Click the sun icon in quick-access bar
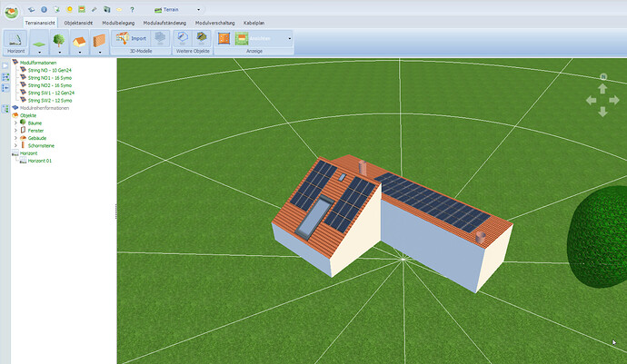The image size is (627, 364). point(70,9)
